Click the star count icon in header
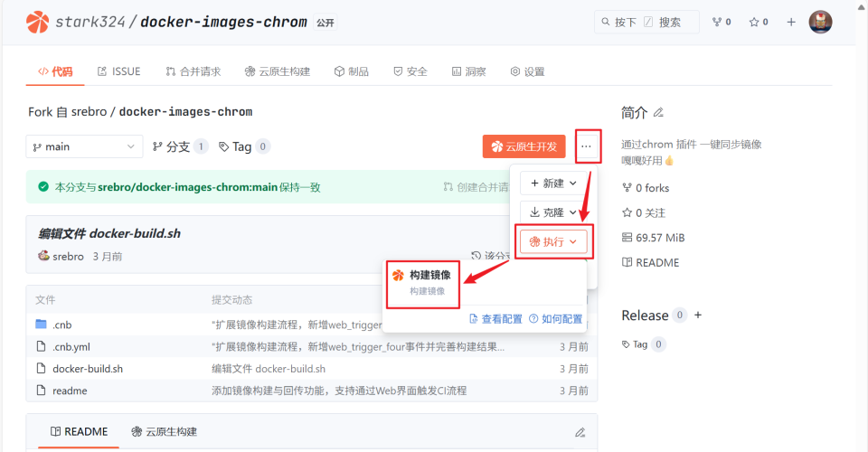This screenshot has width=868, height=452. [759, 22]
